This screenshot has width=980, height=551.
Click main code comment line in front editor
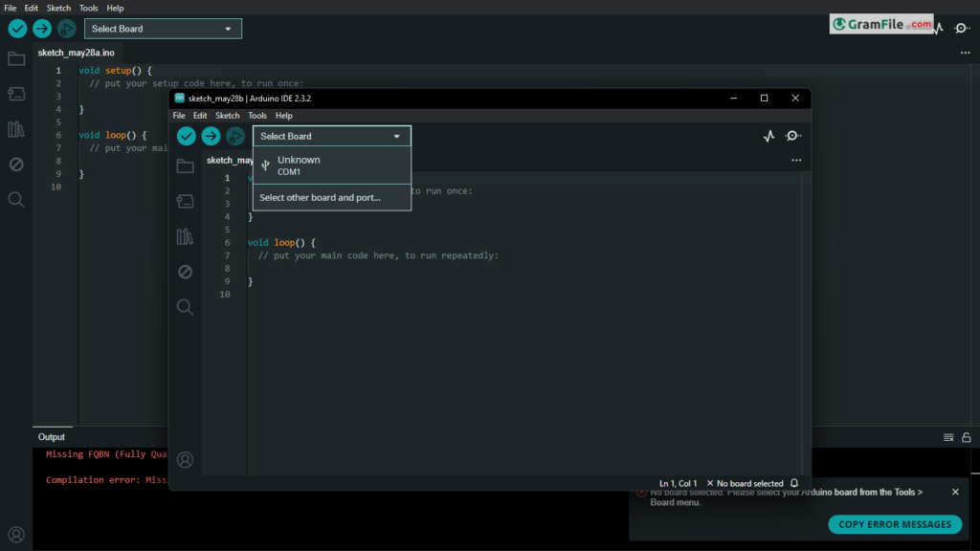378,255
